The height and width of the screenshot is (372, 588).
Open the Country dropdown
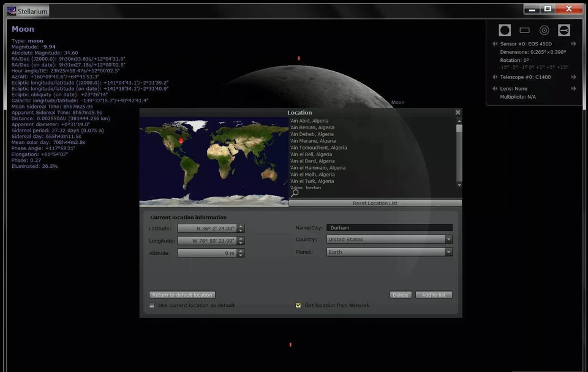[448, 239]
